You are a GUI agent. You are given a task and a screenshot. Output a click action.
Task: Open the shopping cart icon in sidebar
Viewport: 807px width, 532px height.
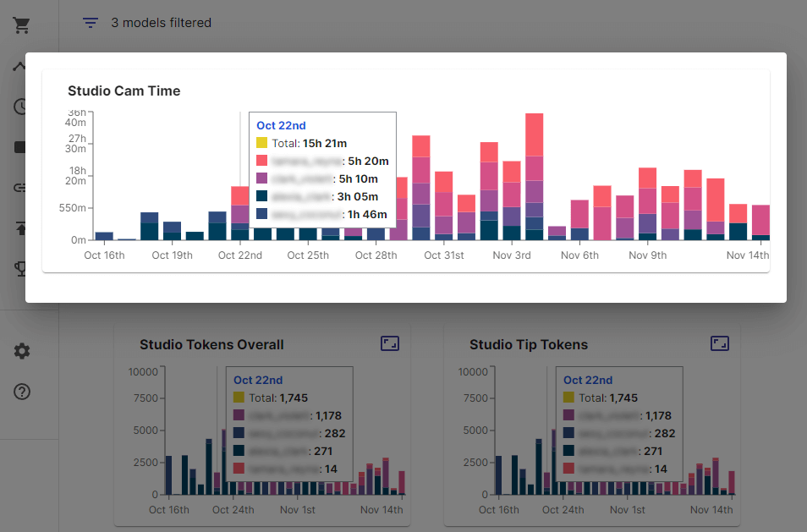pyautogui.click(x=22, y=25)
